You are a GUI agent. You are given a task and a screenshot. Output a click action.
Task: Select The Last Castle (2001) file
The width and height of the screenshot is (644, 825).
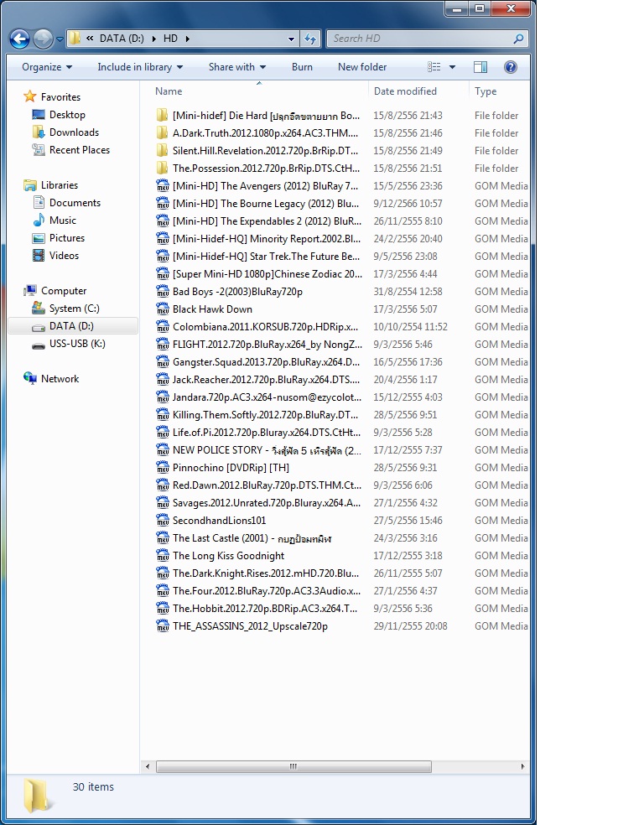[252, 538]
